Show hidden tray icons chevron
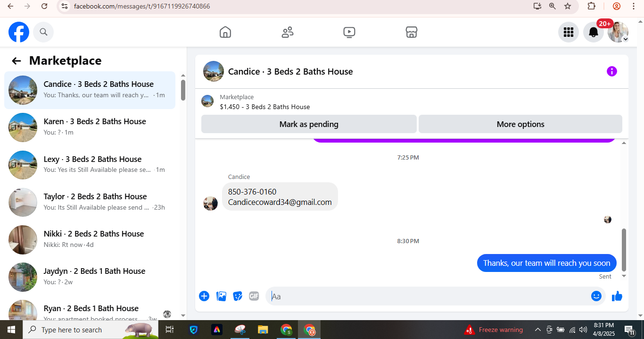This screenshot has width=644, height=339. pos(537,330)
